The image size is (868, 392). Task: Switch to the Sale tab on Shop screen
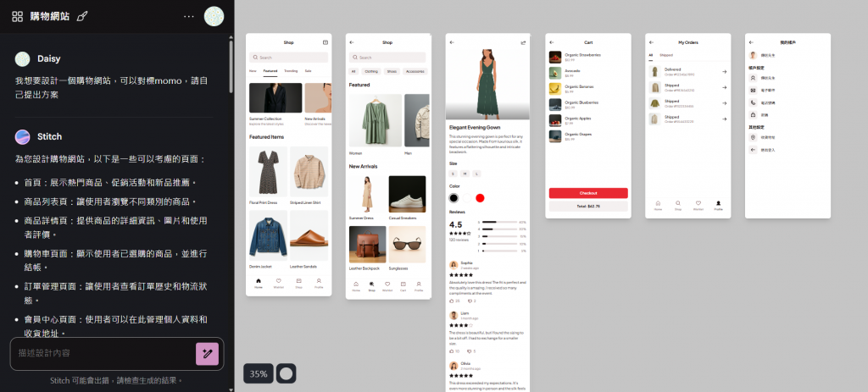click(x=308, y=71)
